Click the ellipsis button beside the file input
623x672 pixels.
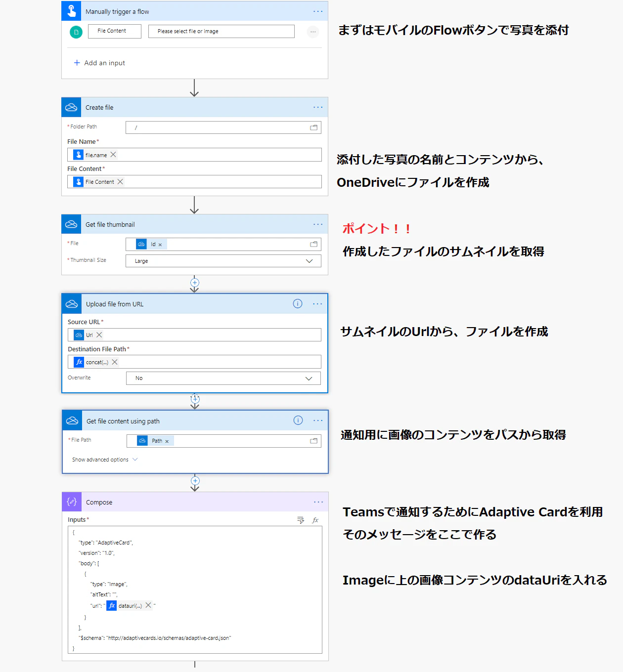(313, 32)
